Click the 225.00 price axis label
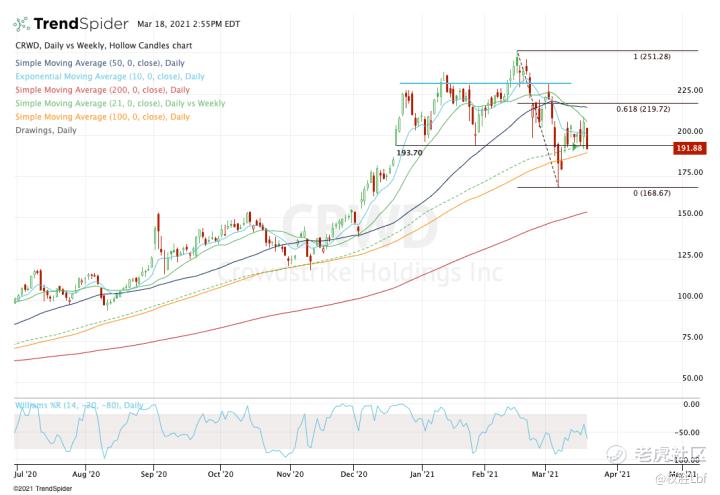This screenshot has height=495, width=720. coord(690,90)
